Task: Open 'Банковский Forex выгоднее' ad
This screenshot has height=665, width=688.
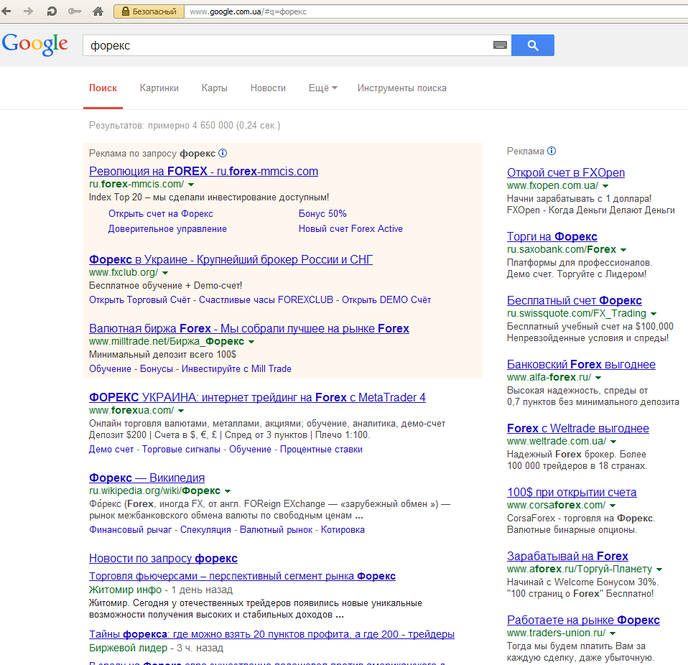Action: pos(581,365)
